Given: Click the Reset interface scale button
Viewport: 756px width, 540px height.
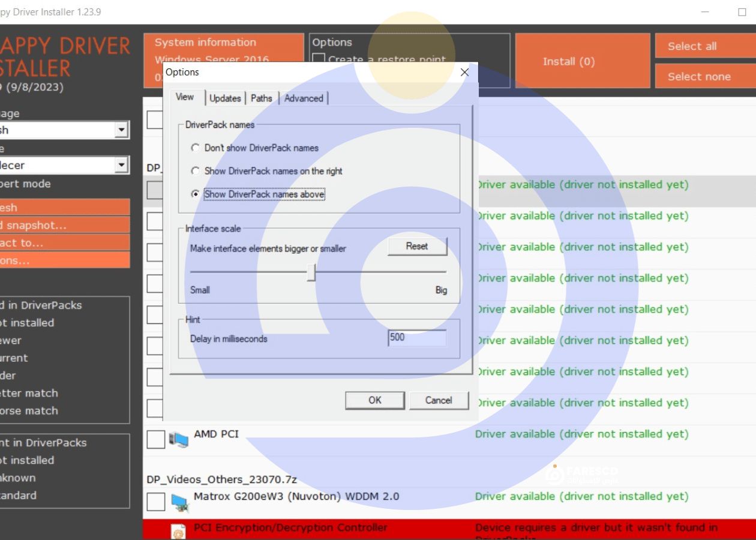Looking at the screenshot, I should (417, 247).
